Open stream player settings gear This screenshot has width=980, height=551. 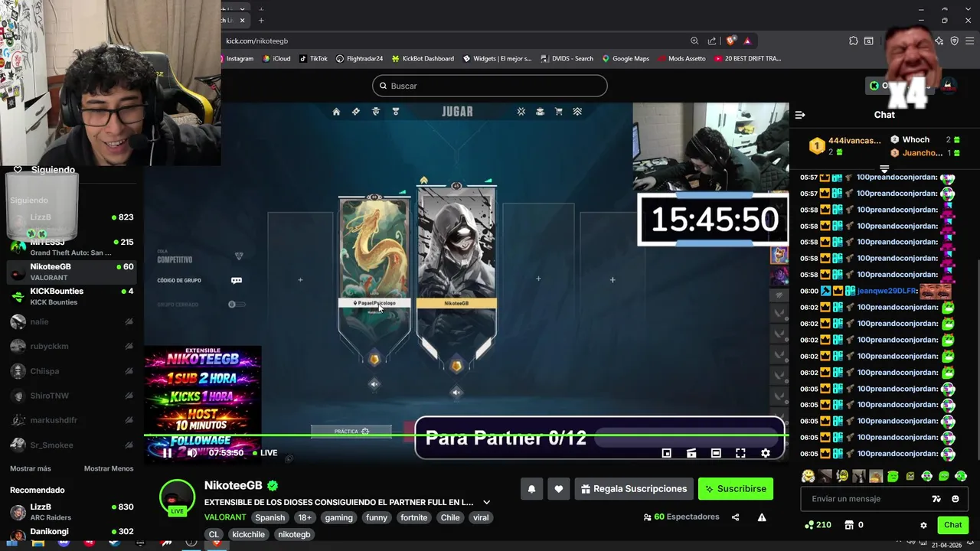pyautogui.click(x=765, y=453)
